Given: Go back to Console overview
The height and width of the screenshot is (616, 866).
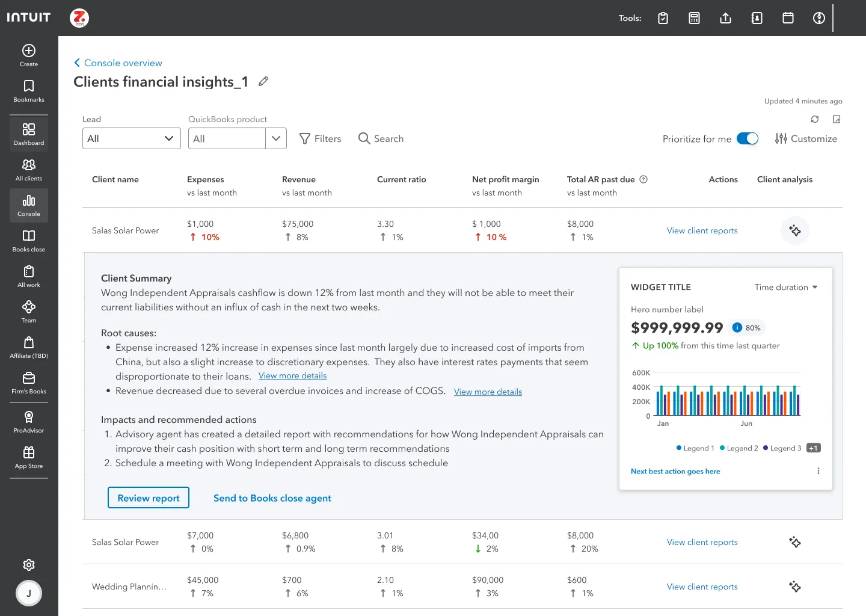Looking at the screenshot, I should [x=118, y=63].
